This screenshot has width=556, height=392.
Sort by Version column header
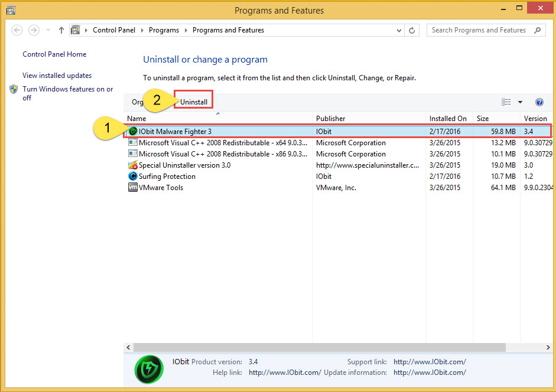pos(536,119)
